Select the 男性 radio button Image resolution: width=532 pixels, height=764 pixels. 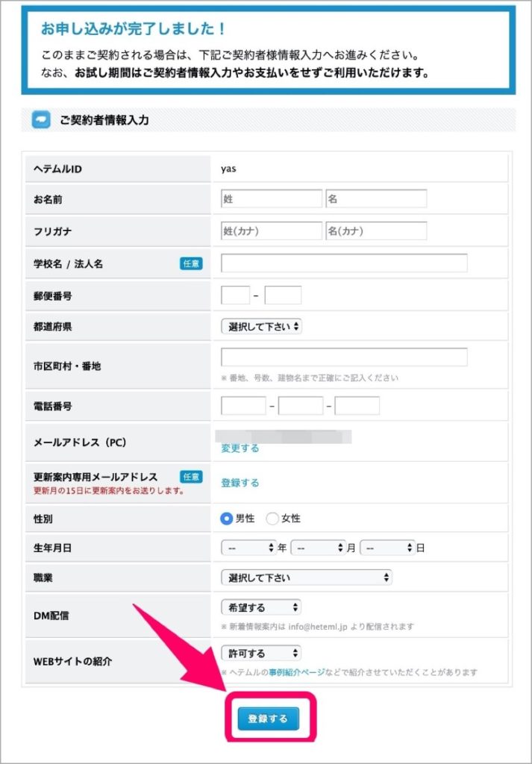click(226, 519)
